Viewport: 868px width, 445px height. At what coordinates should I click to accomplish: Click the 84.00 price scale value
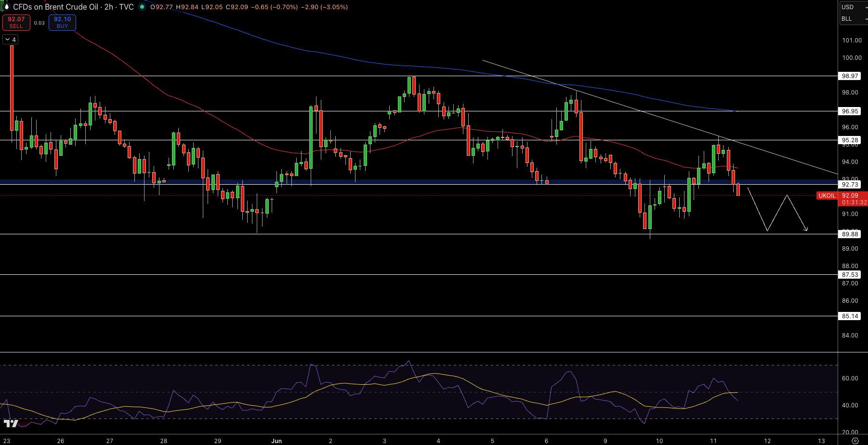pos(850,336)
